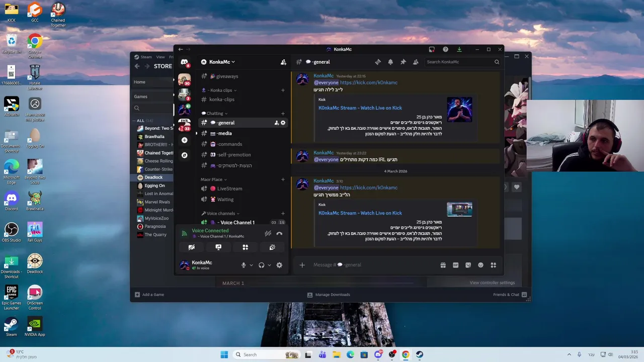This screenshot has height=362, width=644.
Task: Open konka-clips channel
Action: point(243,100)
